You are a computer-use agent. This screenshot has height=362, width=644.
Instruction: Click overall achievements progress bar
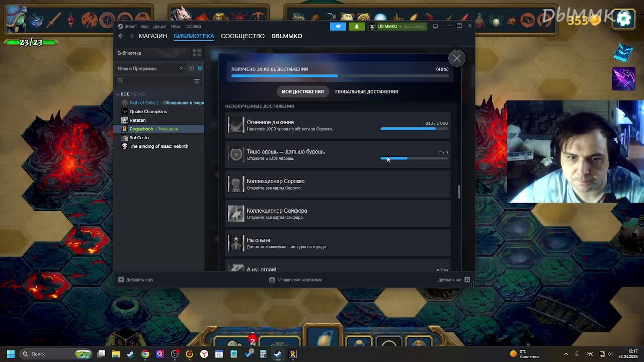[340, 76]
